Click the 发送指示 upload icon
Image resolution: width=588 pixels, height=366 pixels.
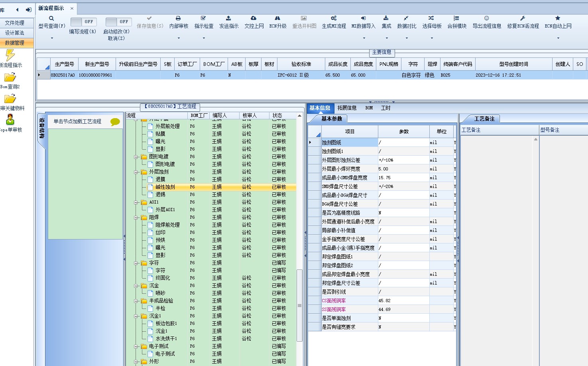click(228, 18)
